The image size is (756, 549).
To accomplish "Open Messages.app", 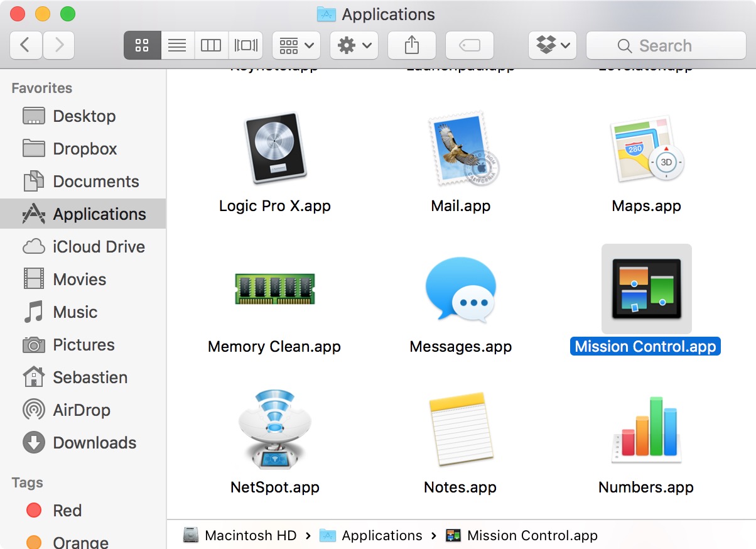I will [460, 289].
